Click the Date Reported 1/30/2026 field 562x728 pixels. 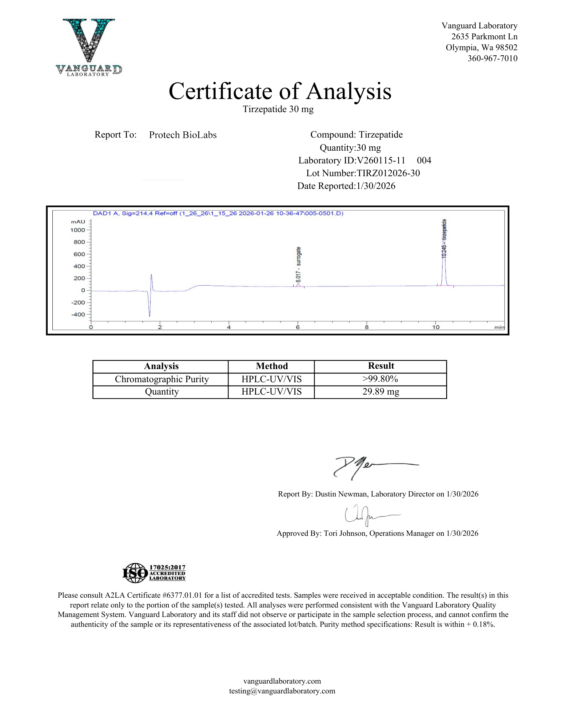[376, 186]
